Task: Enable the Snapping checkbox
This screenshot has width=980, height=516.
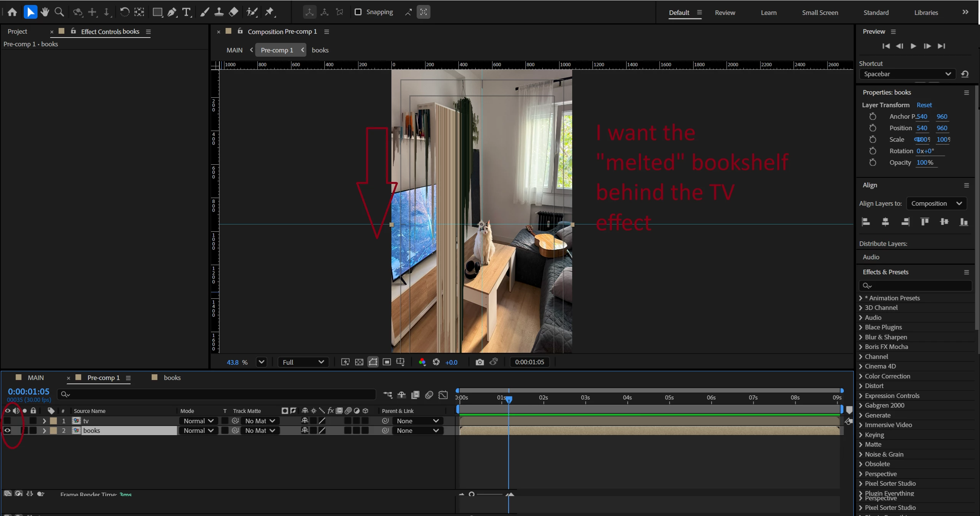Action: (x=358, y=12)
